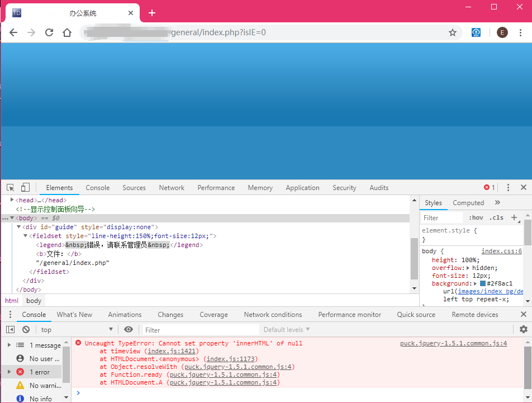Viewport: 532px width, 403px height.
Task: Click the console Filter input field
Action: point(201,330)
